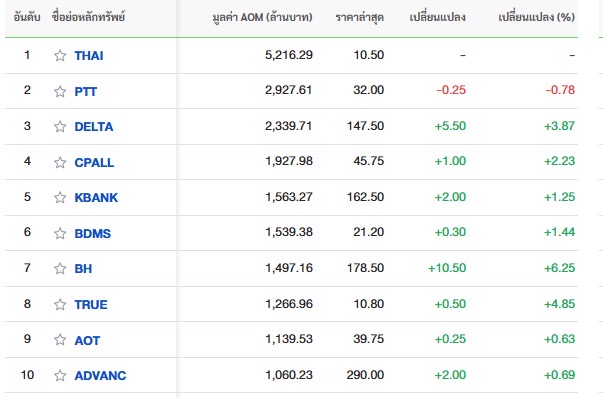
Task: Toggle favorite star for PTT
Action: click(x=60, y=91)
